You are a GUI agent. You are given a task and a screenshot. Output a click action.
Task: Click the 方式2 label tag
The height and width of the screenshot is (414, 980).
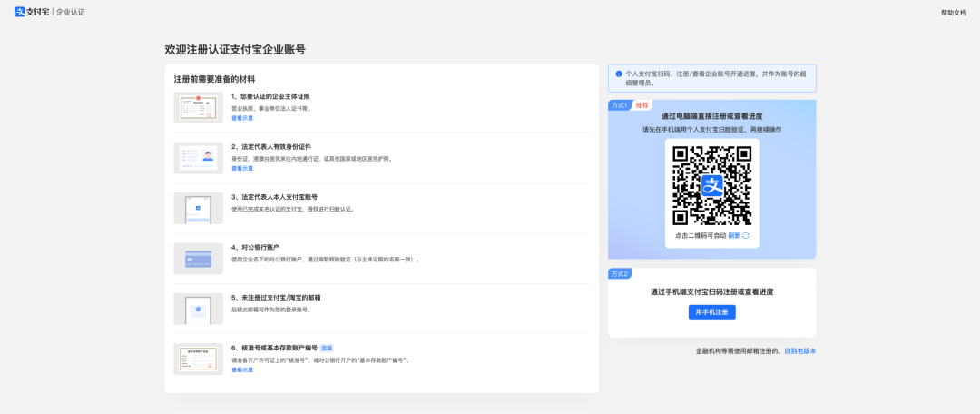(x=620, y=273)
